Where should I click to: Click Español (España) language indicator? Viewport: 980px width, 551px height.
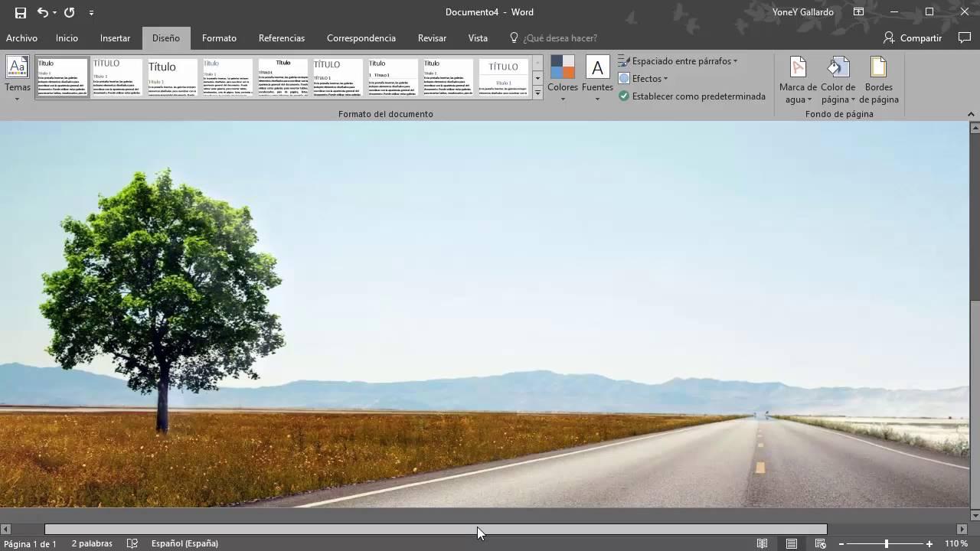(x=185, y=543)
